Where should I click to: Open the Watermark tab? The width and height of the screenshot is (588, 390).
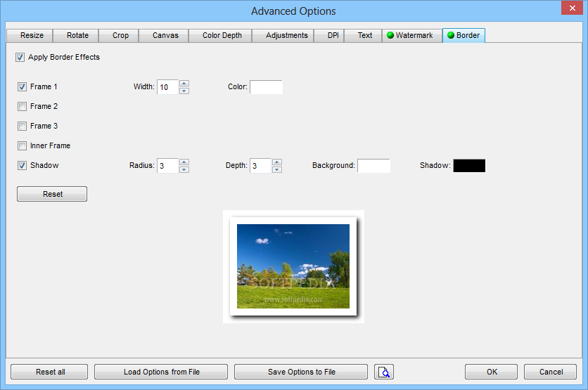(x=412, y=36)
